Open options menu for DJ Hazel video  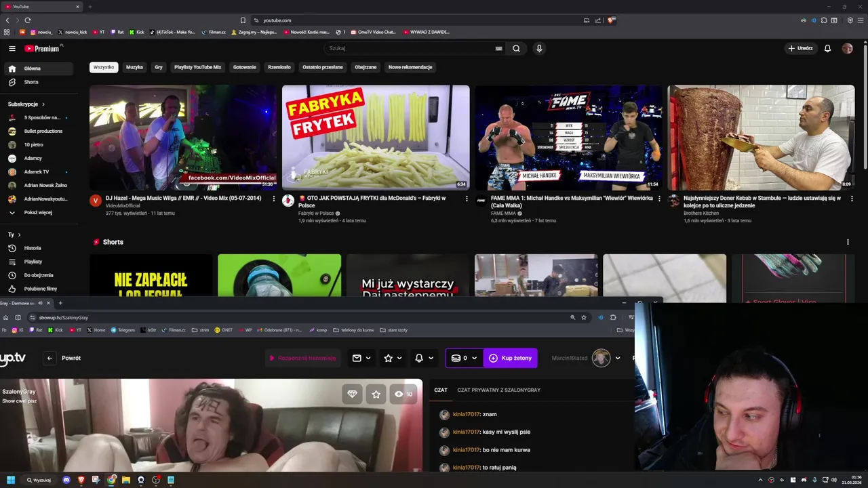pyautogui.click(x=274, y=199)
